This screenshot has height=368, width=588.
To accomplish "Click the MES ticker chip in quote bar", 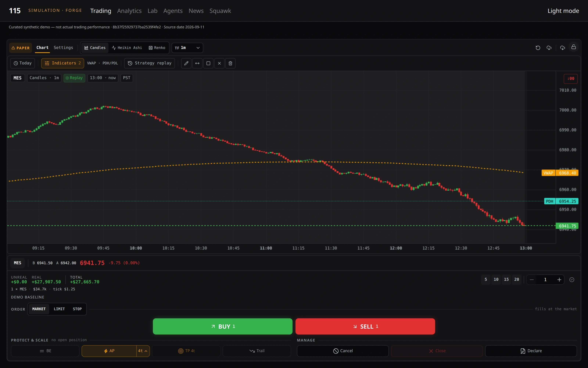I will [x=17, y=263].
